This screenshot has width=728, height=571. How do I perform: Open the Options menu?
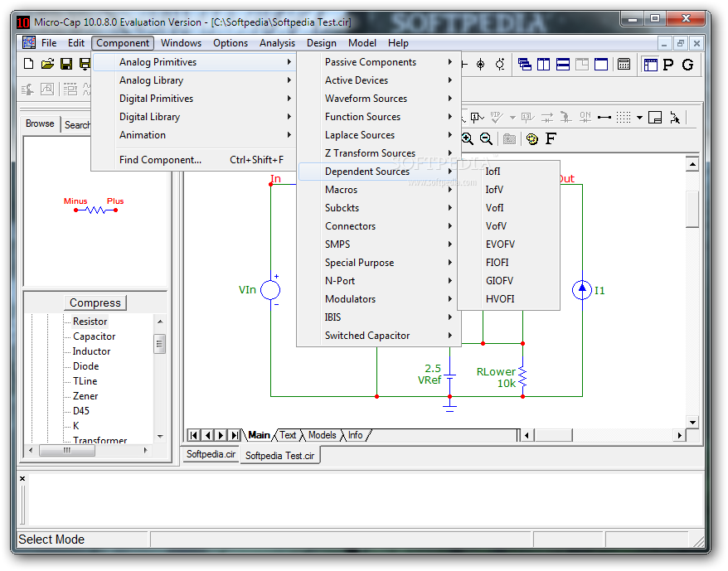[x=231, y=43]
